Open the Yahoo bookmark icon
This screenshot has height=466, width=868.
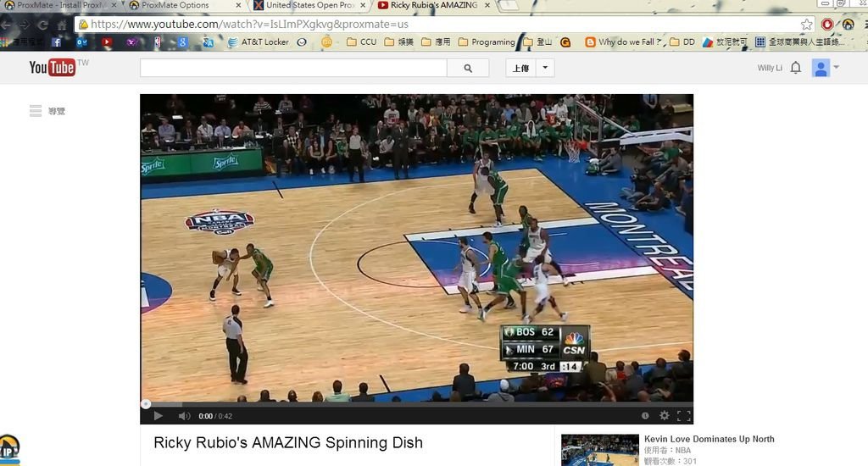pyautogui.click(x=131, y=42)
